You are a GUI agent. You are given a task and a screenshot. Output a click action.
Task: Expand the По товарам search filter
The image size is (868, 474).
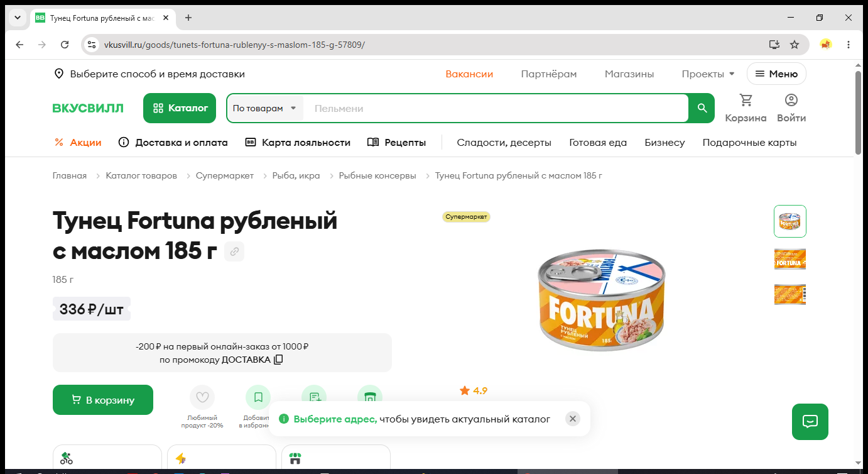[264, 108]
